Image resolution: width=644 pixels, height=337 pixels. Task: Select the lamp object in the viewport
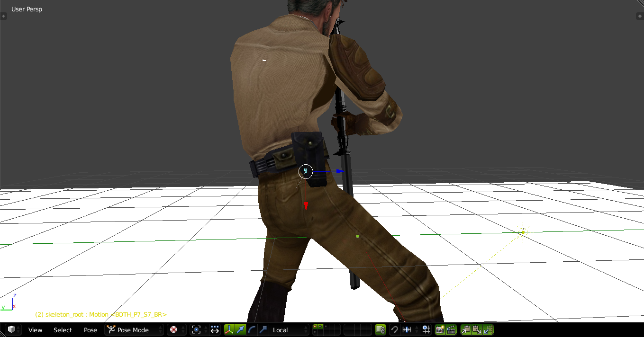point(523,232)
